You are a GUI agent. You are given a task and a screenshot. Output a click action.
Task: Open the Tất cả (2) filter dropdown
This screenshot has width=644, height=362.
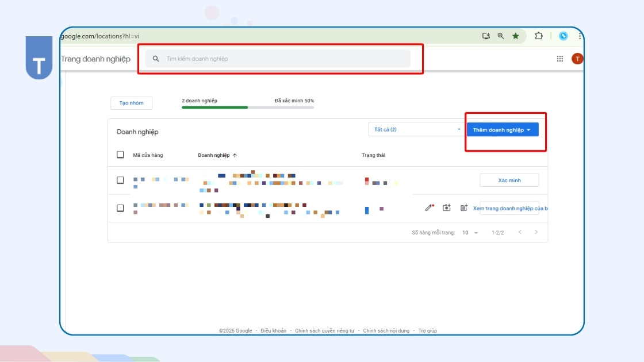(x=415, y=129)
